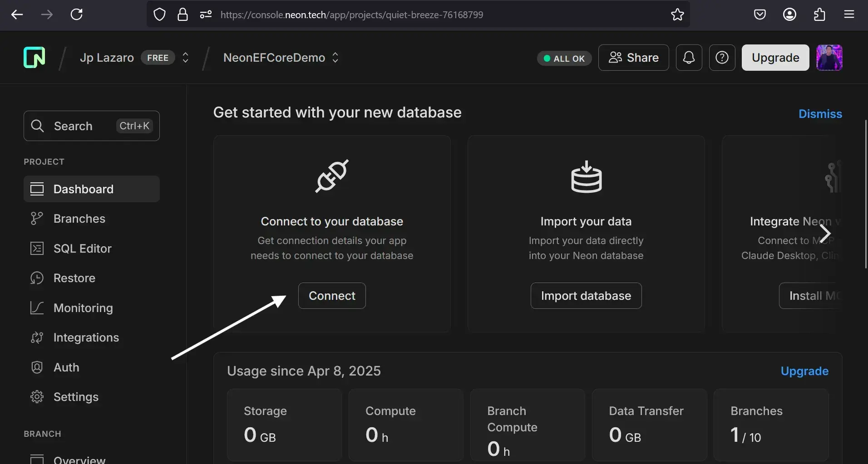
Task: Click the Storage usage card
Action: click(x=284, y=425)
